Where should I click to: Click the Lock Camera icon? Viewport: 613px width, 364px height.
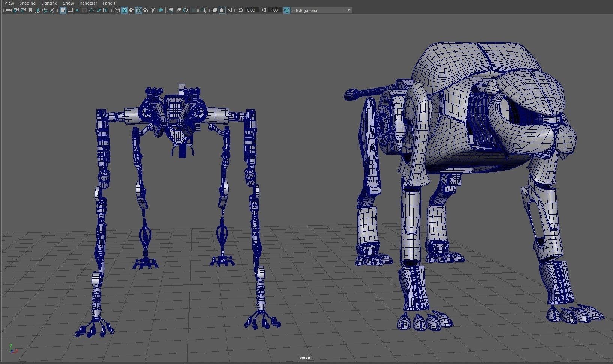tap(16, 10)
